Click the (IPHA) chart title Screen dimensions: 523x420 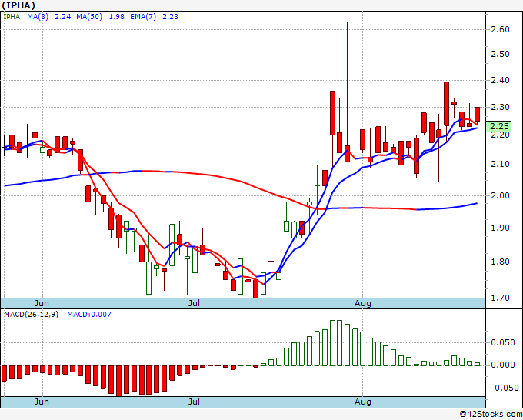pos(18,5)
